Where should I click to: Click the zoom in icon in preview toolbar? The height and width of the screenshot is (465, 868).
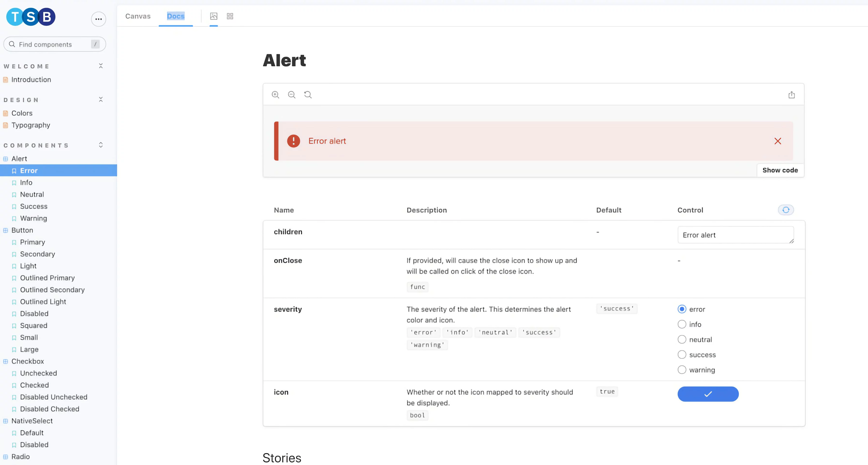(275, 95)
